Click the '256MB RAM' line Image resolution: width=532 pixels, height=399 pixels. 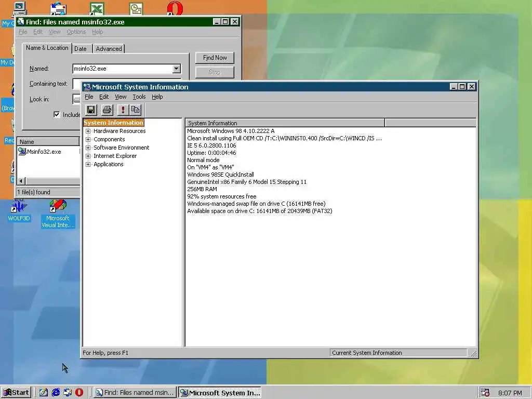(202, 189)
